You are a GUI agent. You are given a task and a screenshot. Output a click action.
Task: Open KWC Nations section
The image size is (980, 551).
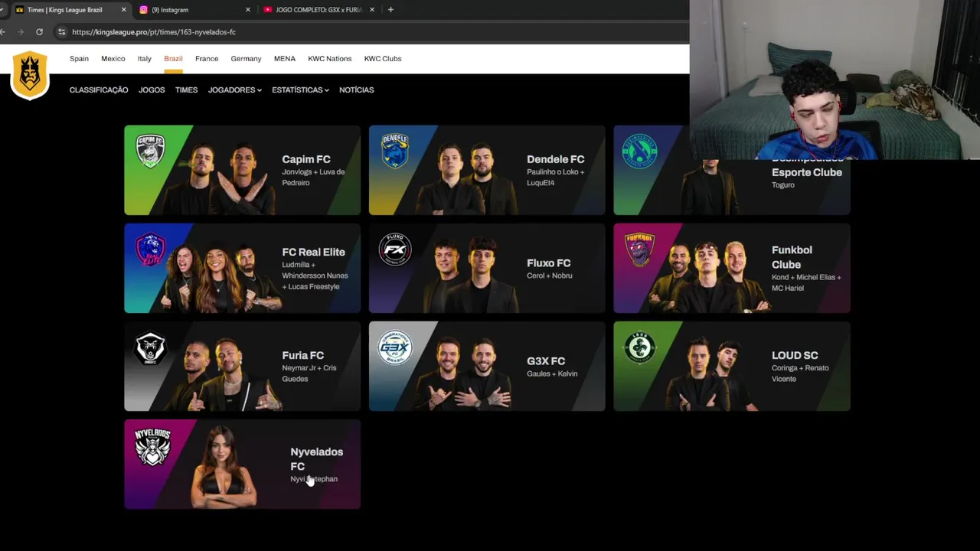coord(330,59)
